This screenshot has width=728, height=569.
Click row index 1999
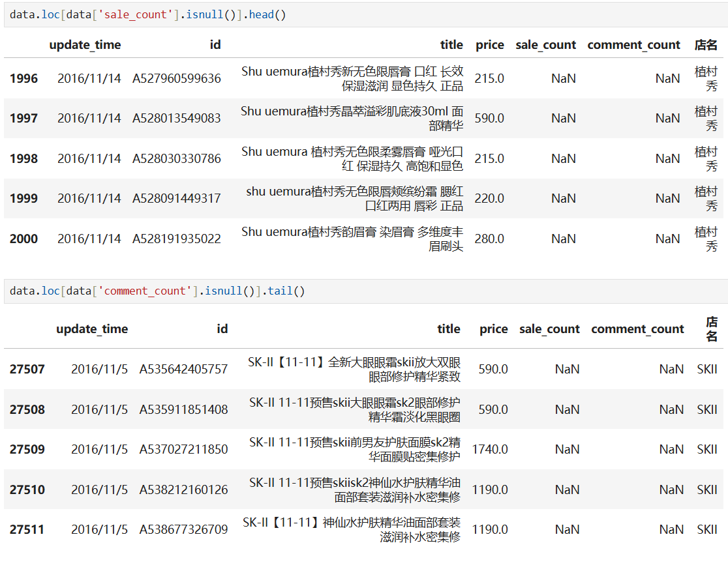pyautogui.click(x=23, y=199)
